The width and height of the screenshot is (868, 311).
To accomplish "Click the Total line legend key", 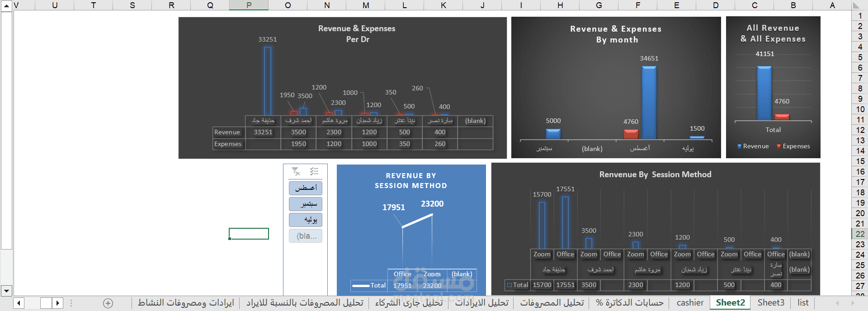I will coord(361,286).
